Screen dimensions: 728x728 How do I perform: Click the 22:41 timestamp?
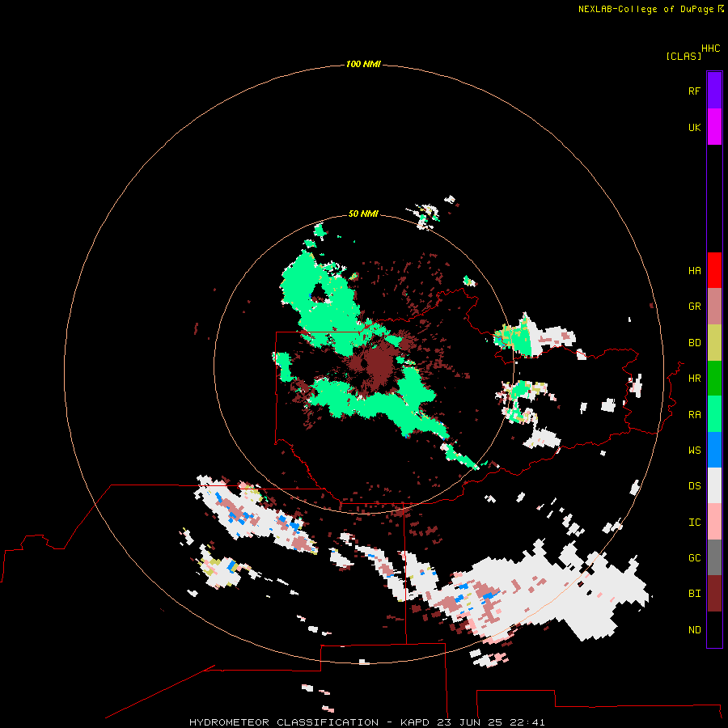[x=527, y=722]
